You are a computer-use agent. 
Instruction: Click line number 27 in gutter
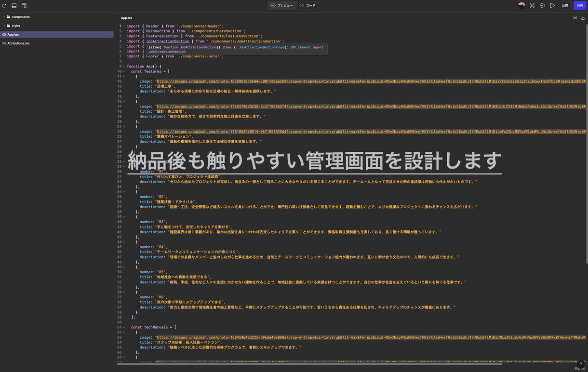coord(120,157)
